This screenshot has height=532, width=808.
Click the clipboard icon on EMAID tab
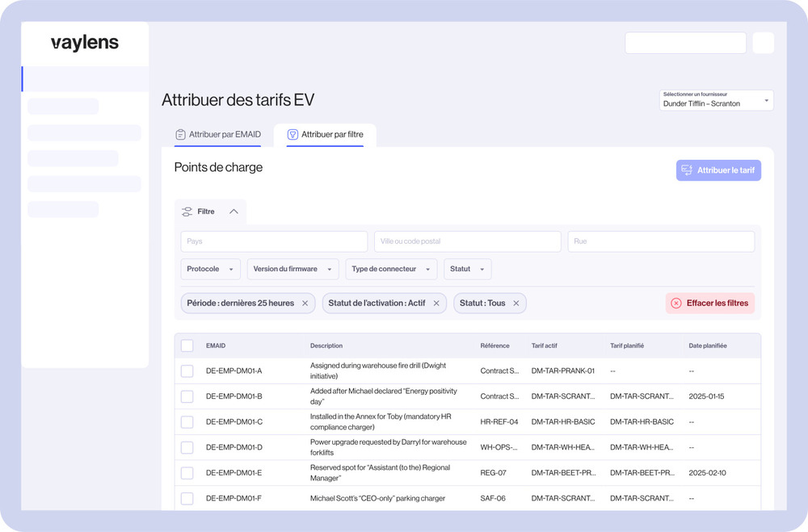[x=181, y=135]
